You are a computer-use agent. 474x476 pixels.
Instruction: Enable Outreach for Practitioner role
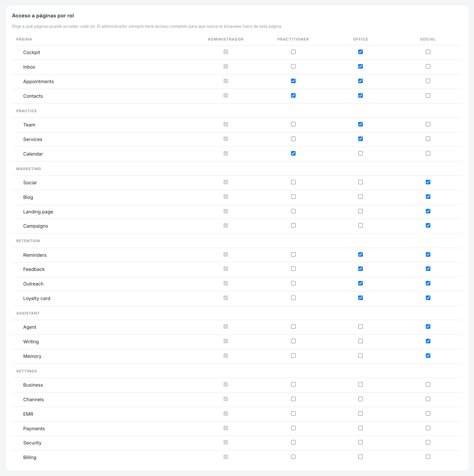(293, 283)
